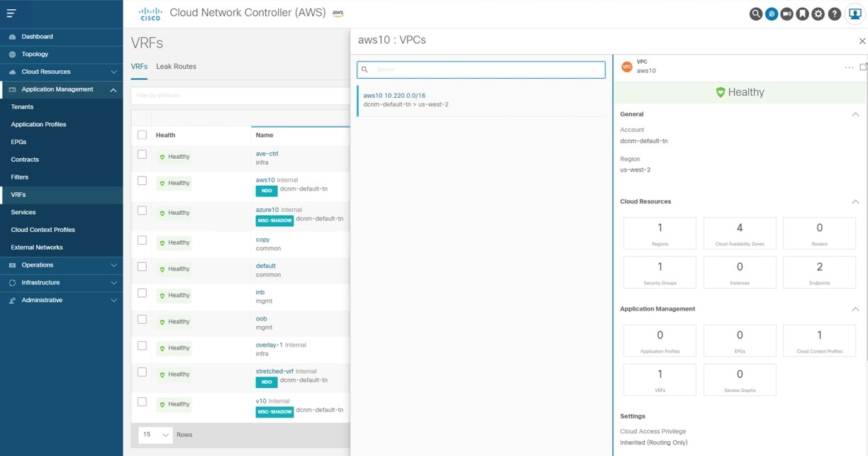Click the Topology globe icon in the sidebar
Viewport: 868px width, 456px height.
(13, 55)
